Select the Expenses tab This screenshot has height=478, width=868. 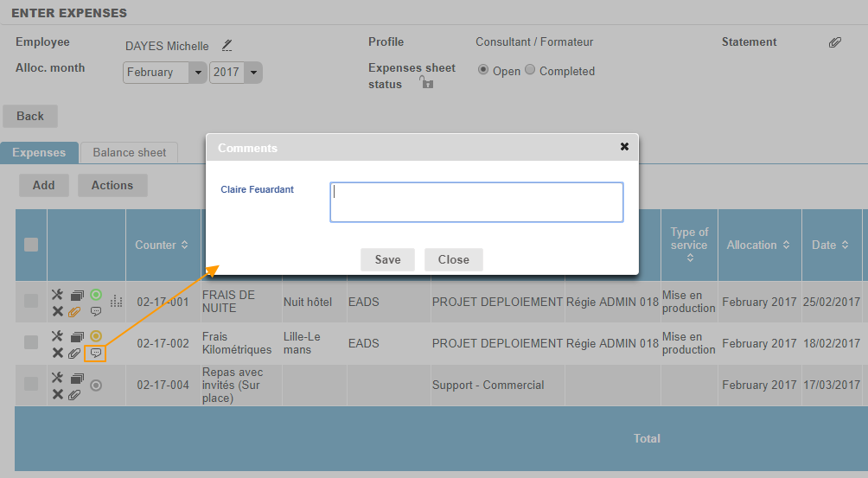[x=39, y=152]
